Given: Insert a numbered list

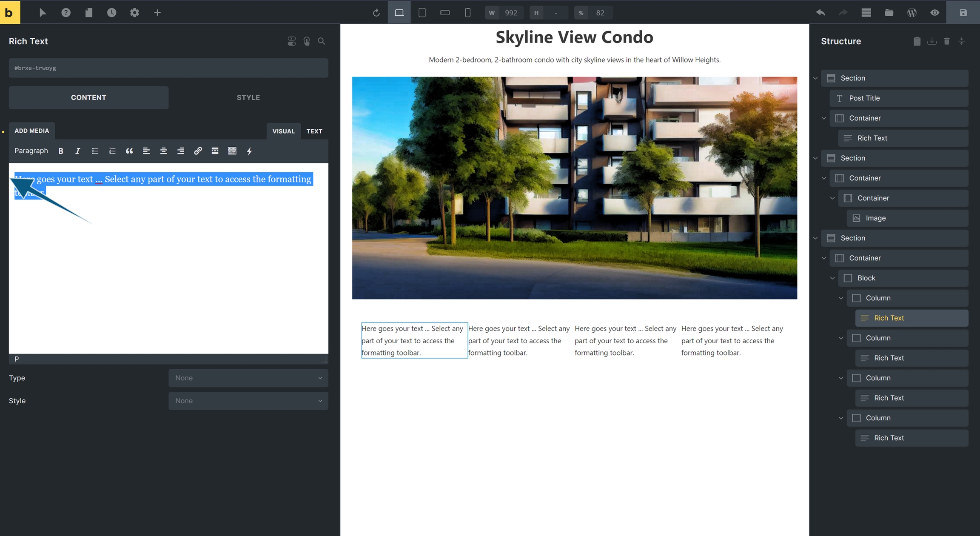Looking at the screenshot, I should [112, 151].
